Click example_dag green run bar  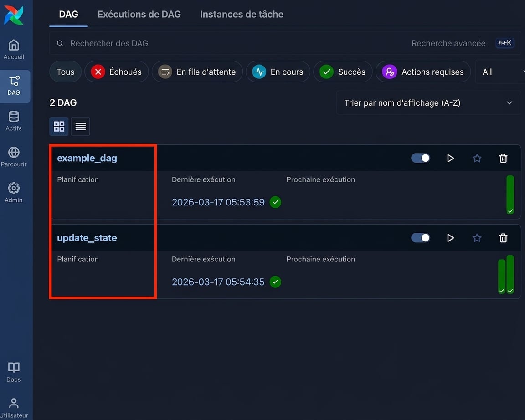510,195
